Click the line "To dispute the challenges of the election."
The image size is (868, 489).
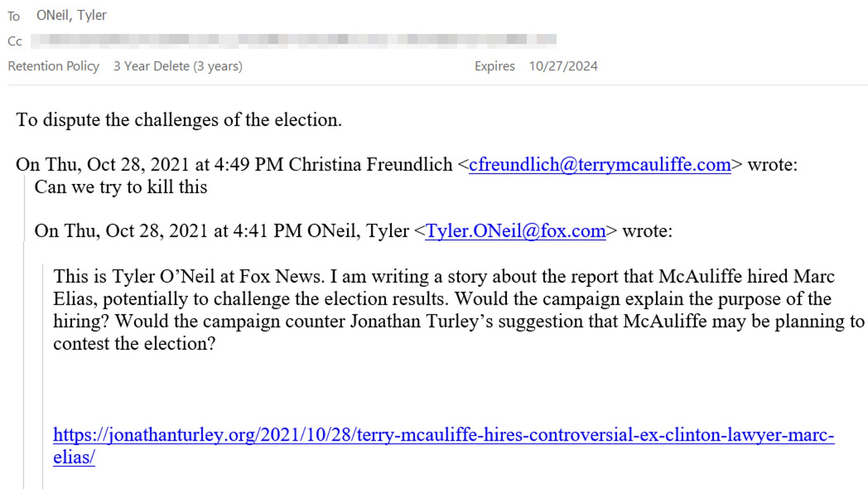pos(179,120)
